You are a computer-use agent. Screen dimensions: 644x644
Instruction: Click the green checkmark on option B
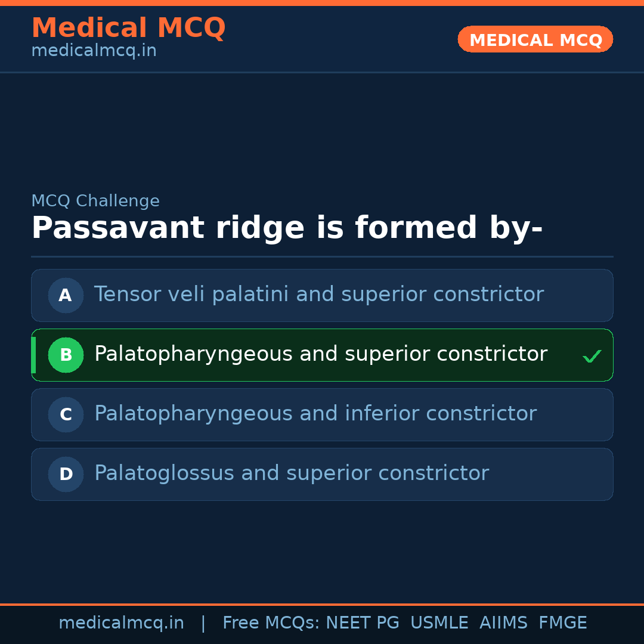592,355
